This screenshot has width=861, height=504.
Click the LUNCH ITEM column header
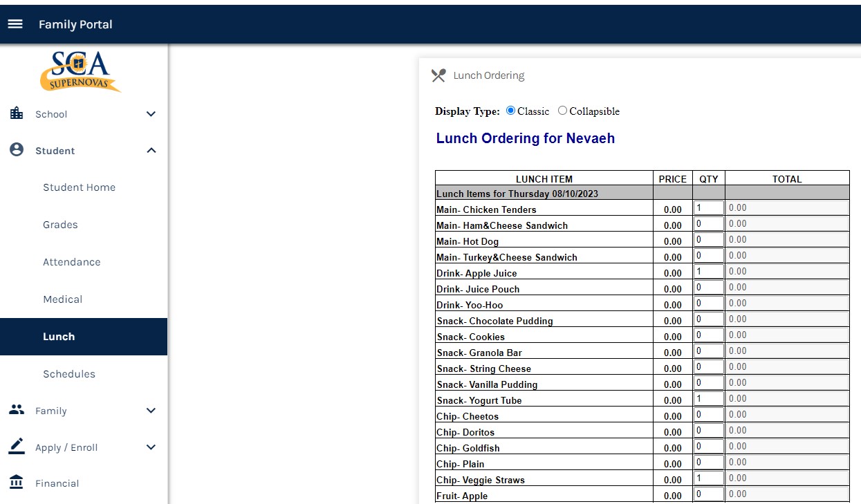click(x=544, y=178)
